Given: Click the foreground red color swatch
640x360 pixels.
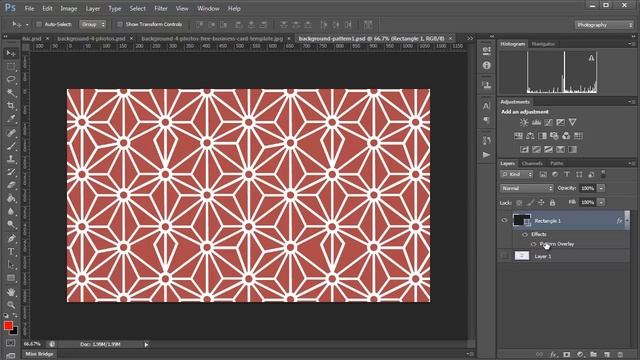Looking at the screenshot, I should (x=8, y=325).
